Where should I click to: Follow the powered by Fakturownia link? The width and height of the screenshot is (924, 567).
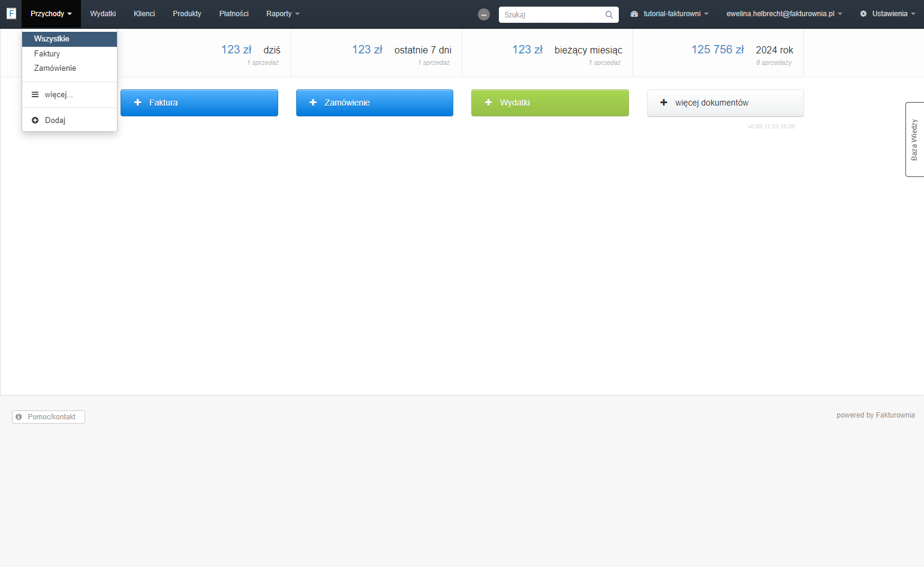[875, 415]
